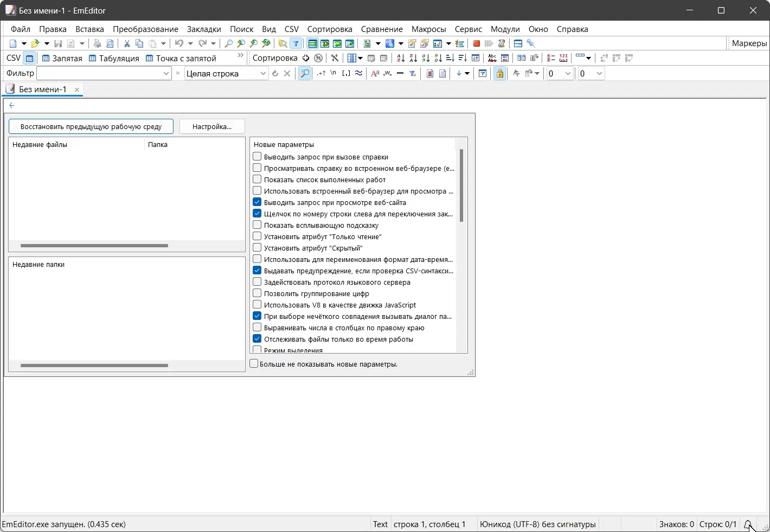770x532 pixels.
Task: Click the notification bell in status bar
Action: [x=748, y=524]
